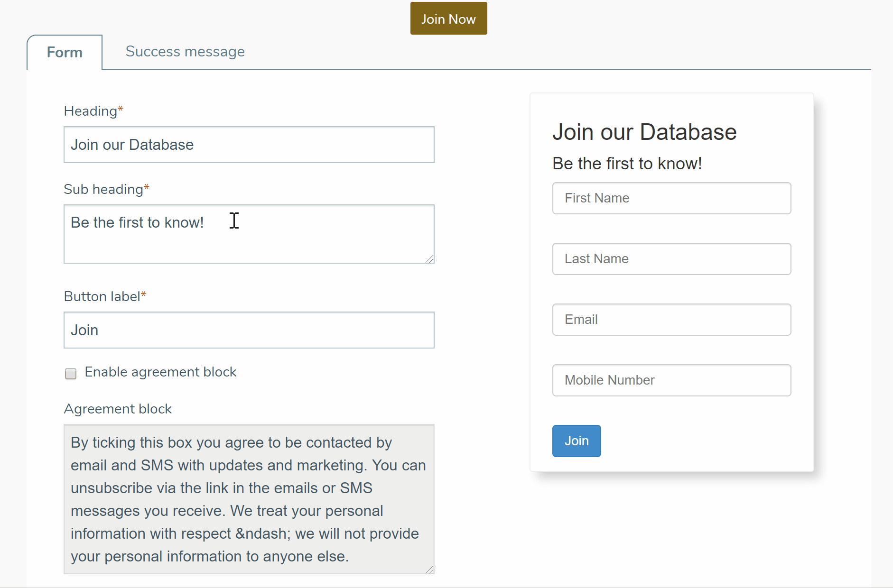The height and width of the screenshot is (588, 893).
Task: Click the Join Now button
Action: [x=448, y=18]
